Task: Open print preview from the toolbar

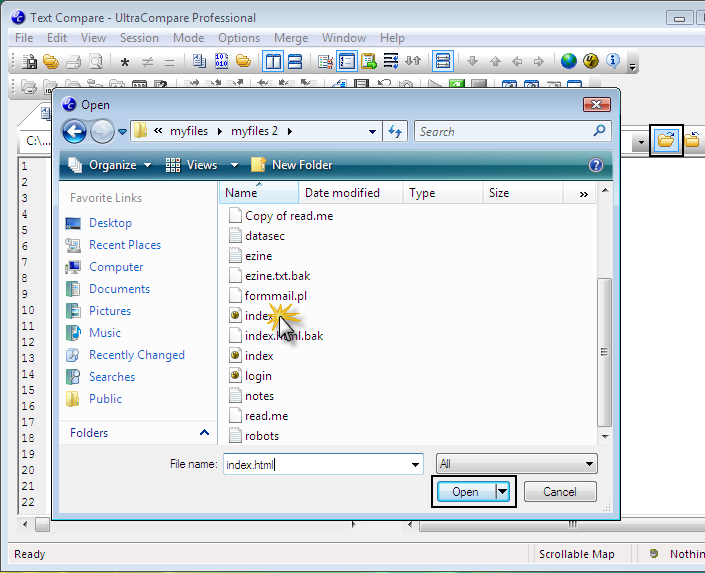Action: tap(96, 61)
